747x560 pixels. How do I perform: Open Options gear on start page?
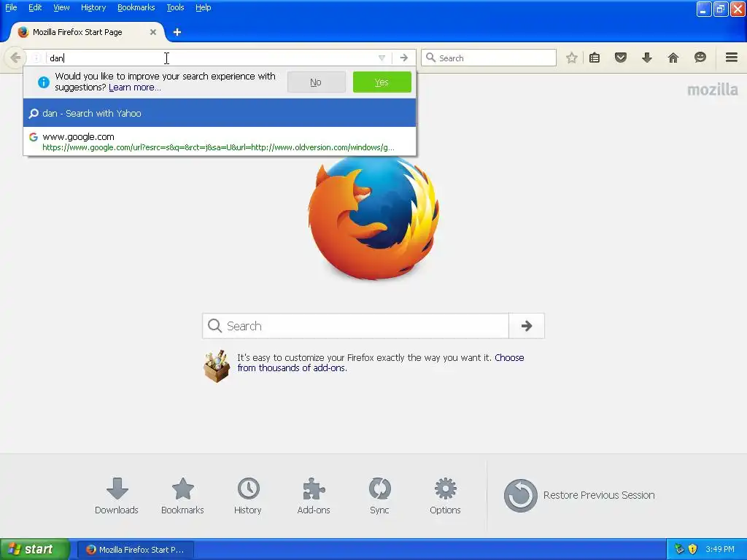(445, 496)
